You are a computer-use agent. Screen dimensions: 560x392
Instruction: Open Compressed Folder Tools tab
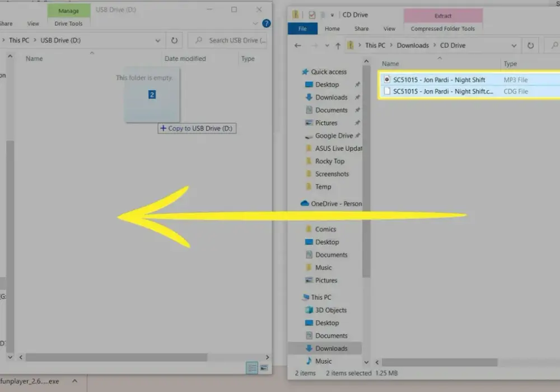443,29
